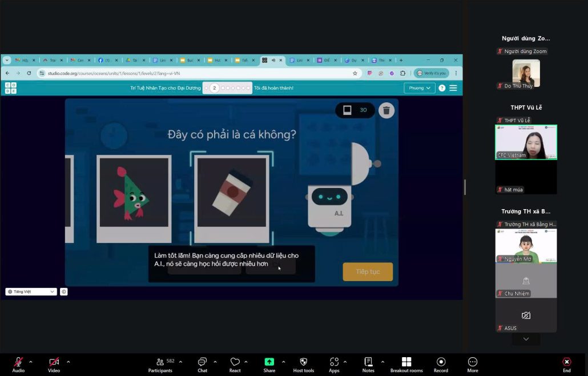Click the Tiếp tục button
588x376 pixels.
pyautogui.click(x=368, y=271)
